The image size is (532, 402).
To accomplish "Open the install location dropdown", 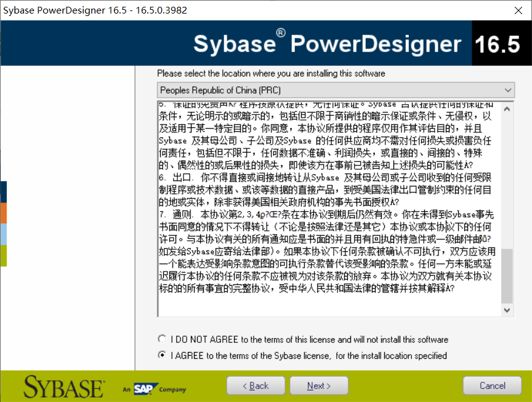I will [x=507, y=90].
